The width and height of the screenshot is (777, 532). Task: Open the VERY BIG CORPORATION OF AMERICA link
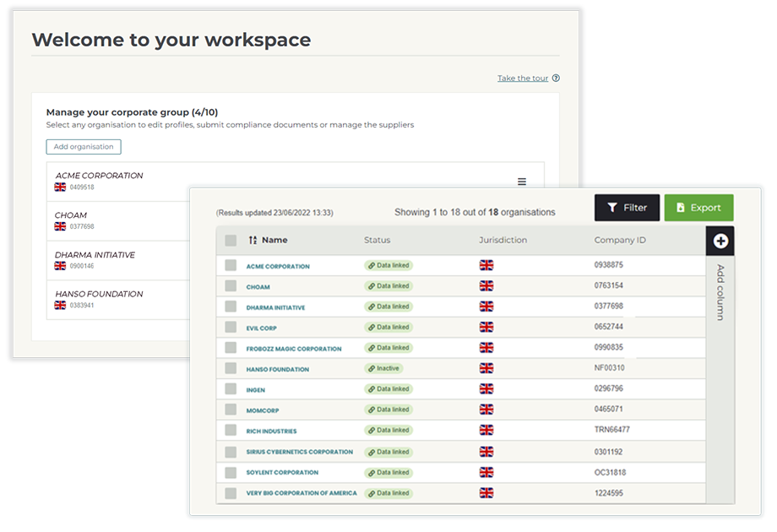click(302, 493)
